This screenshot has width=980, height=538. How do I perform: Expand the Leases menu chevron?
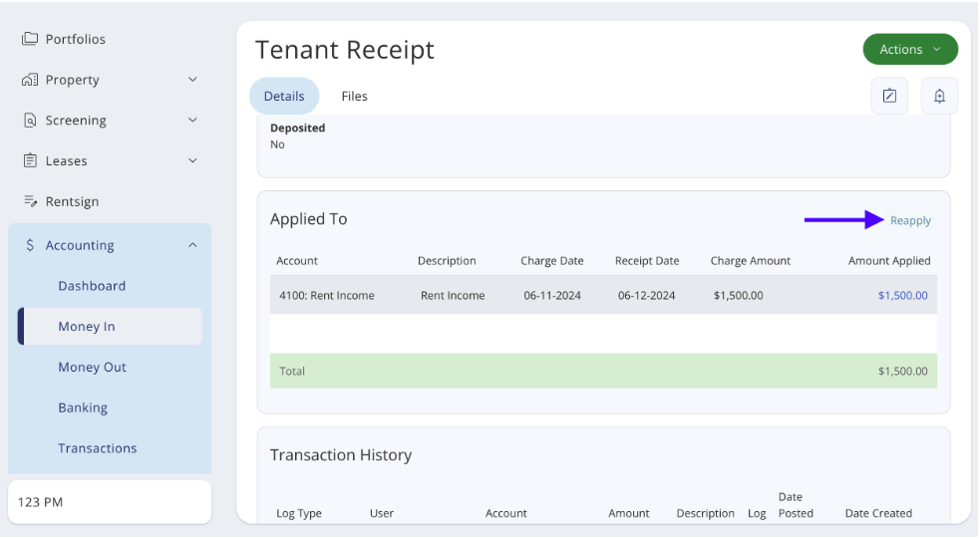pyautogui.click(x=192, y=160)
